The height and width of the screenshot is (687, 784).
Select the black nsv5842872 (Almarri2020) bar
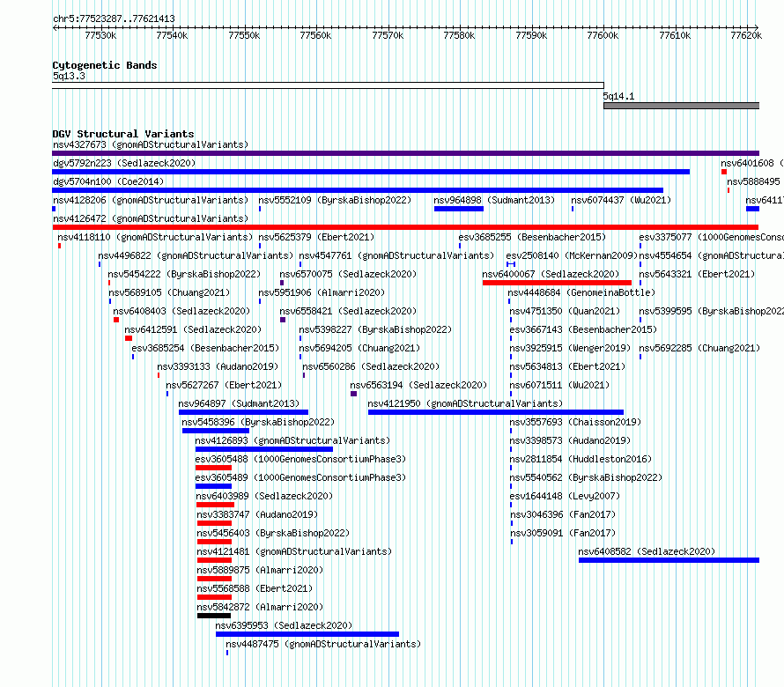coord(214,616)
